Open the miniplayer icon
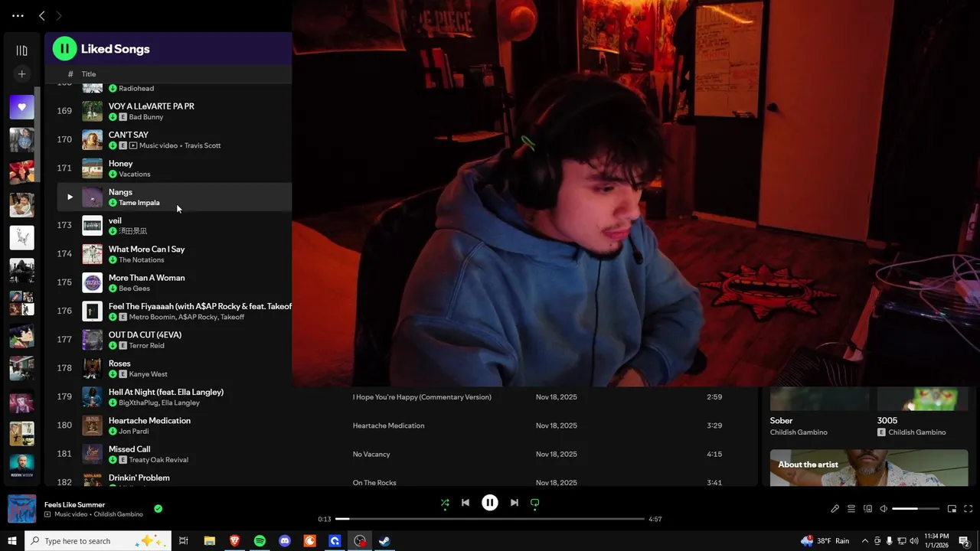This screenshot has height=551, width=980. [x=952, y=509]
